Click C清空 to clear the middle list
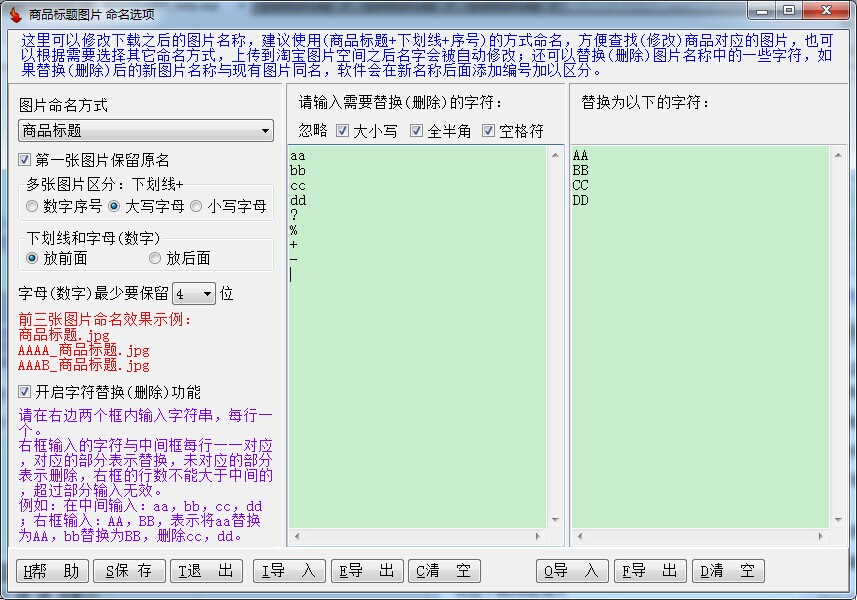This screenshot has width=857, height=600. click(x=445, y=571)
